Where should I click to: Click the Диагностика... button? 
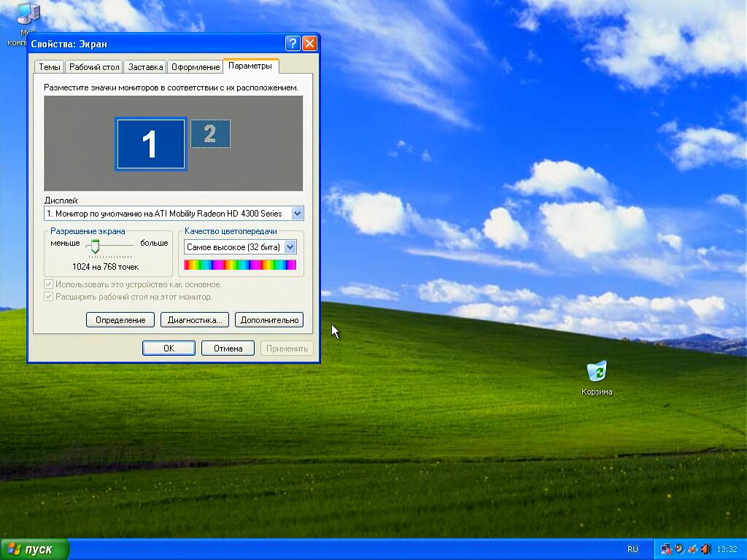195,320
